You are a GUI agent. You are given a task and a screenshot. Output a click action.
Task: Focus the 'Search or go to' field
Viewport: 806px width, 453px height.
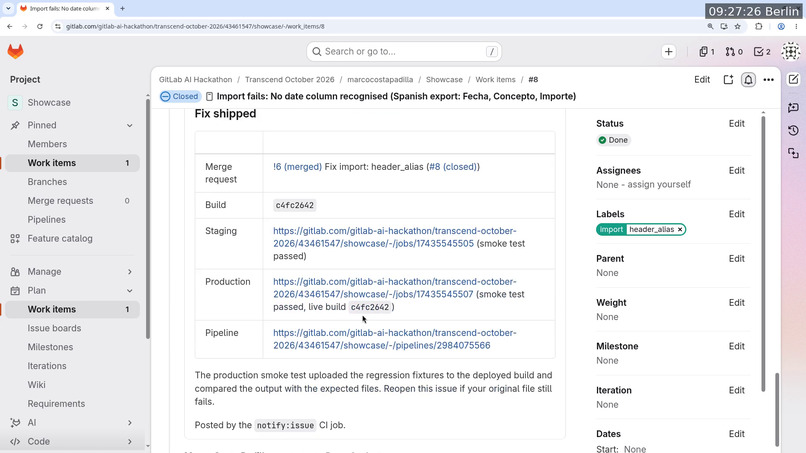click(404, 51)
